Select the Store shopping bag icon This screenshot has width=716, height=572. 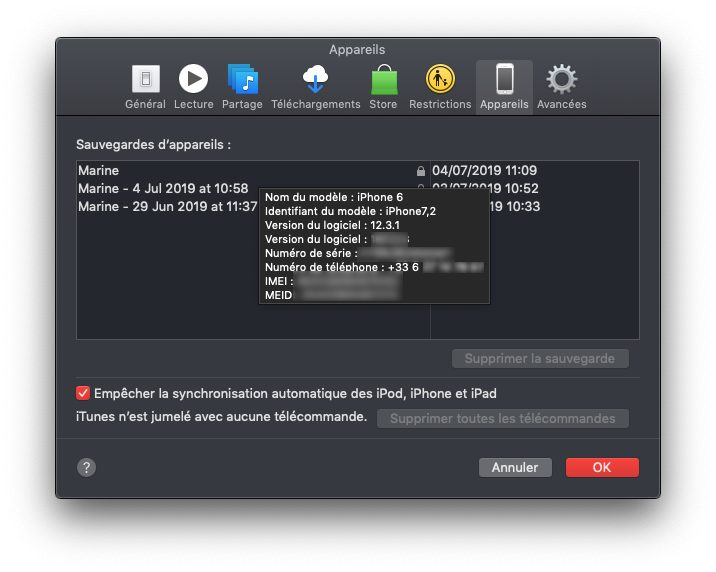point(384,79)
